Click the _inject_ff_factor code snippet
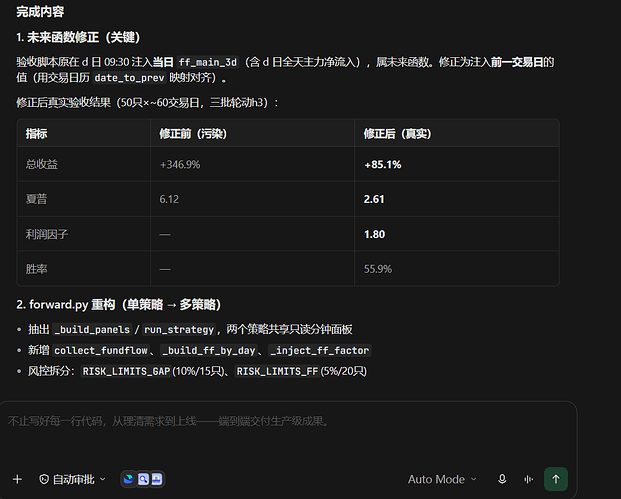 click(x=320, y=350)
